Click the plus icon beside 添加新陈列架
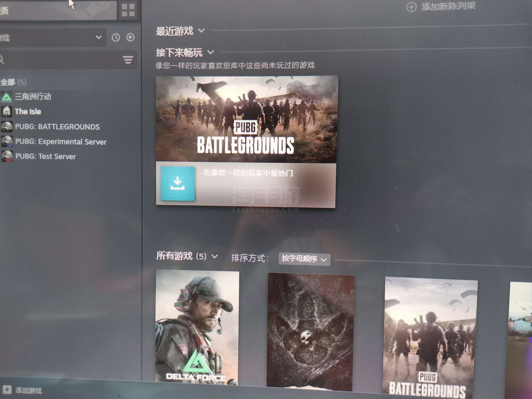 coord(412,7)
